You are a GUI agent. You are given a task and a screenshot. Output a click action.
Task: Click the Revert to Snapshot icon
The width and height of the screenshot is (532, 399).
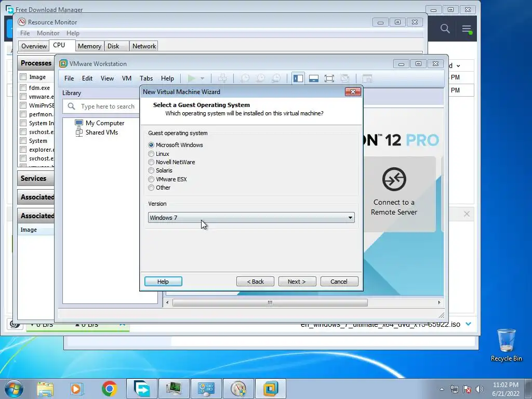click(x=260, y=78)
